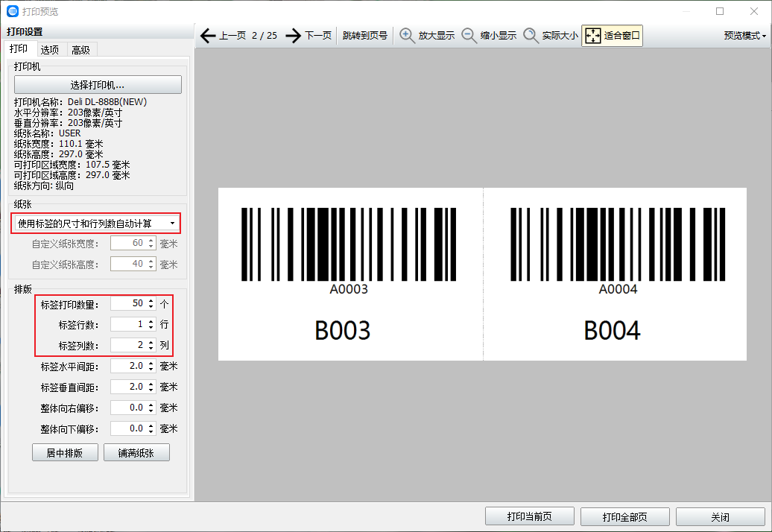
Task: Click the app icon in title bar
Action: coord(13,11)
